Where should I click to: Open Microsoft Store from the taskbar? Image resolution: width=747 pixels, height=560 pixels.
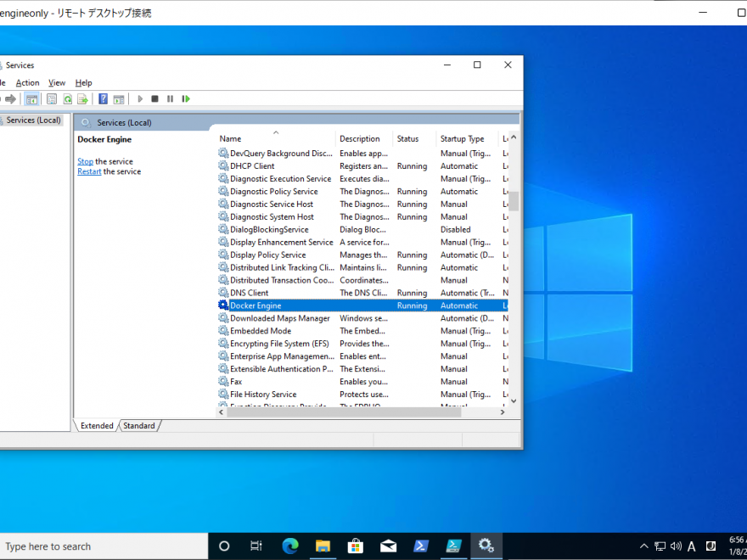[x=356, y=546]
